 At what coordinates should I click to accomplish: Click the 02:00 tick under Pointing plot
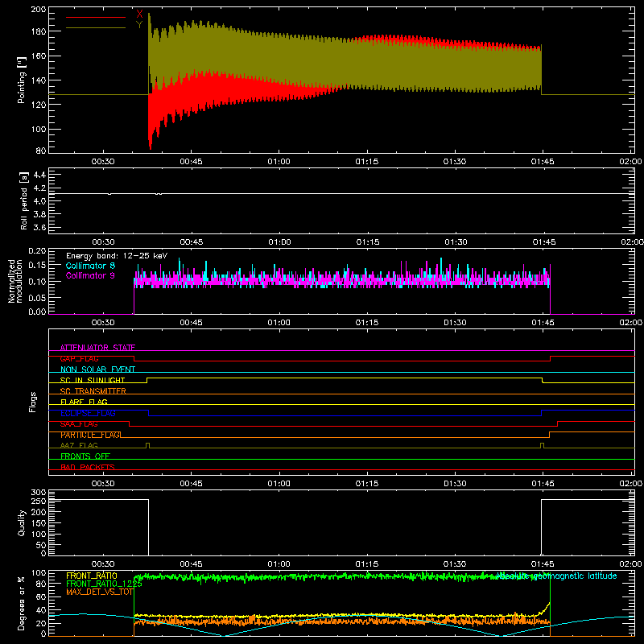630,162
